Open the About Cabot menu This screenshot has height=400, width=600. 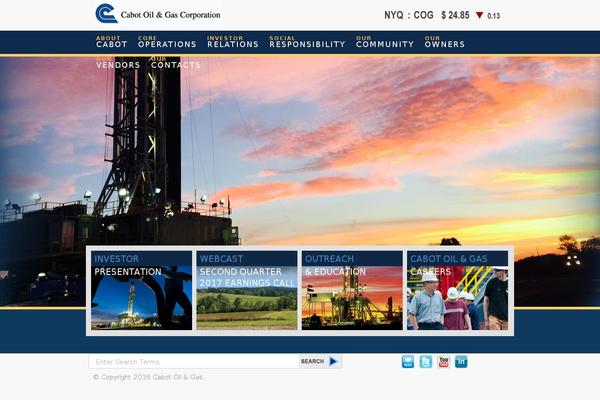coord(111,42)
